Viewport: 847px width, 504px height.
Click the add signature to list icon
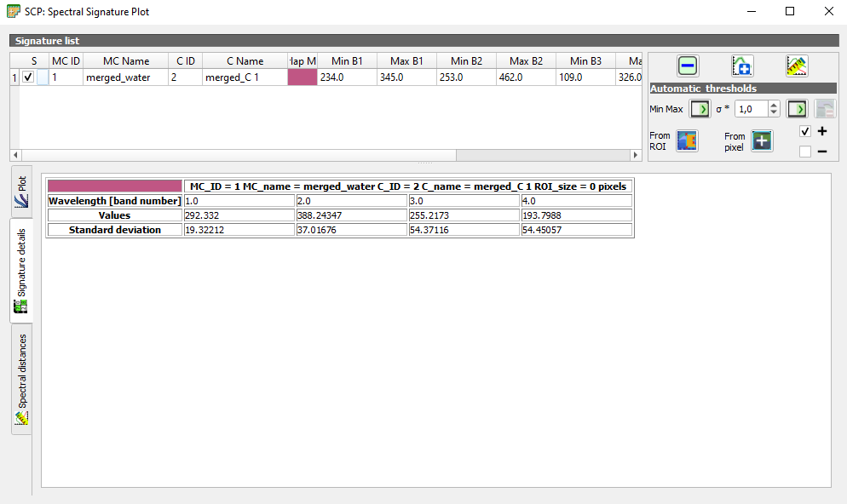[742, 66]
